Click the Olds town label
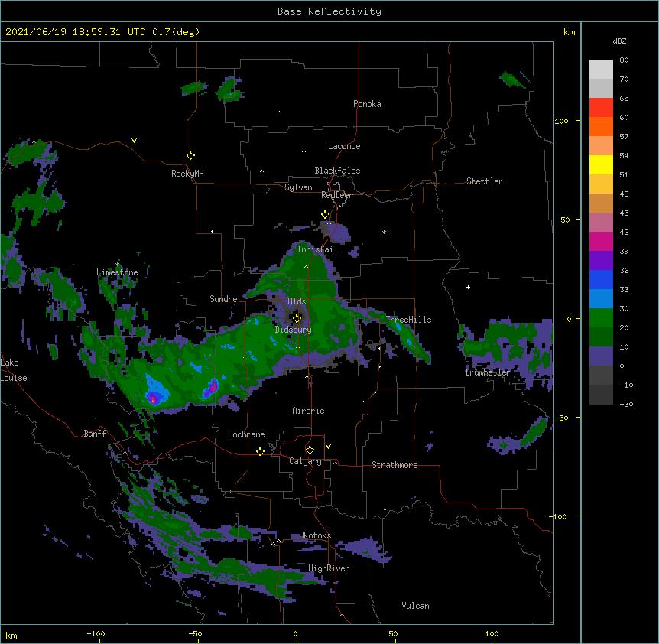Image resolution: width=659 pixels, height=644 pixels. (x=297, y=301)
